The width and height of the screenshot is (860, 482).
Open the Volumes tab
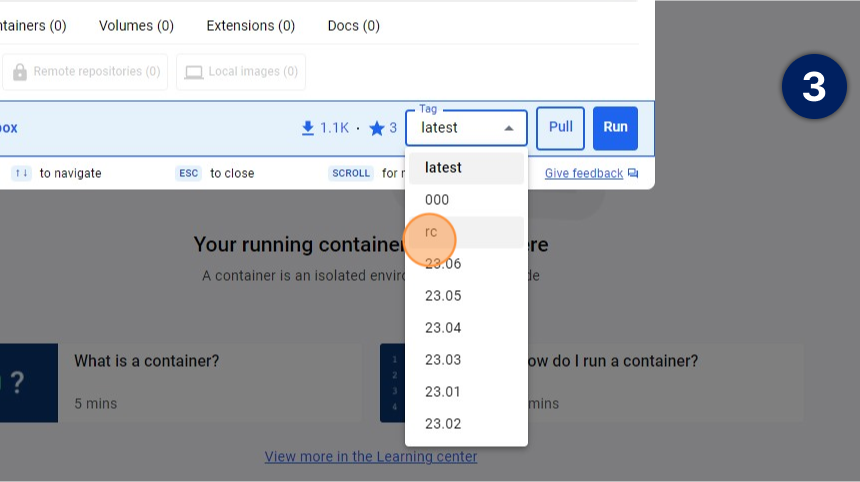136,25
